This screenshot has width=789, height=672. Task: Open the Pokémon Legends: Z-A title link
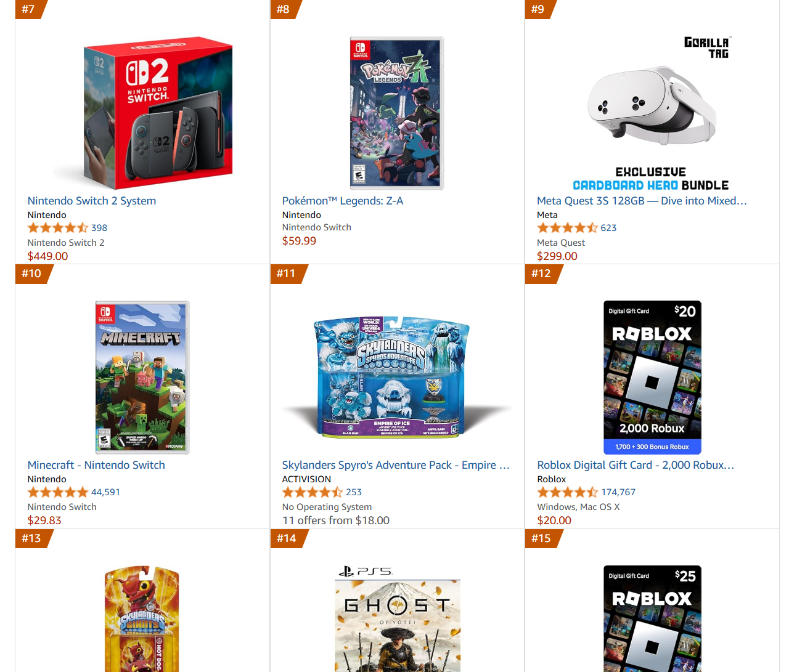point(343,201)
